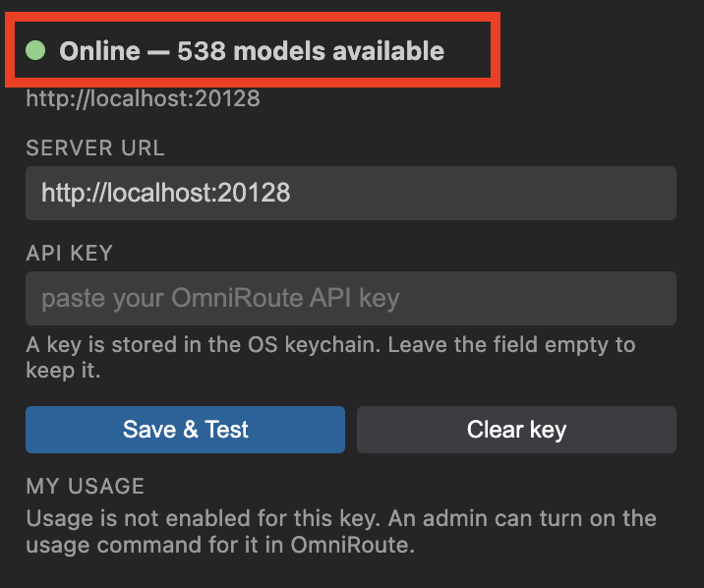This screenshot has height=588, width=704.
Task: Click the SERVER URL field label
Action: pos(95,148)
